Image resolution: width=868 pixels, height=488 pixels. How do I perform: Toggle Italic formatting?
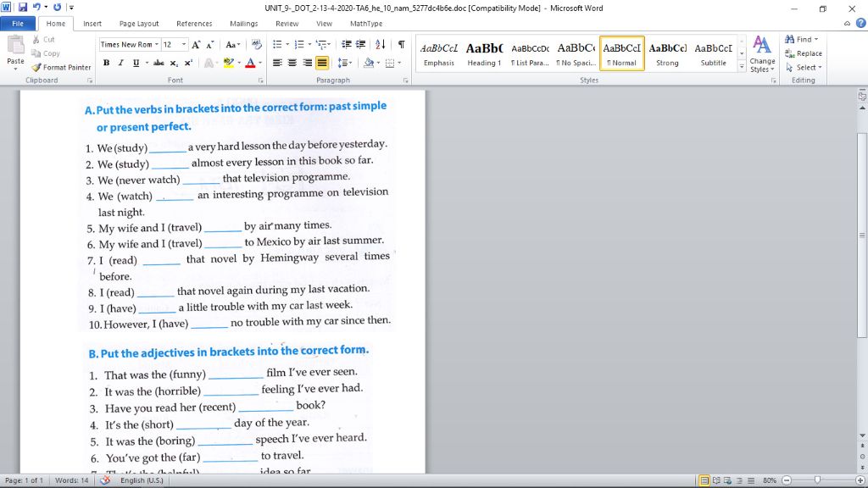point(120,63)
